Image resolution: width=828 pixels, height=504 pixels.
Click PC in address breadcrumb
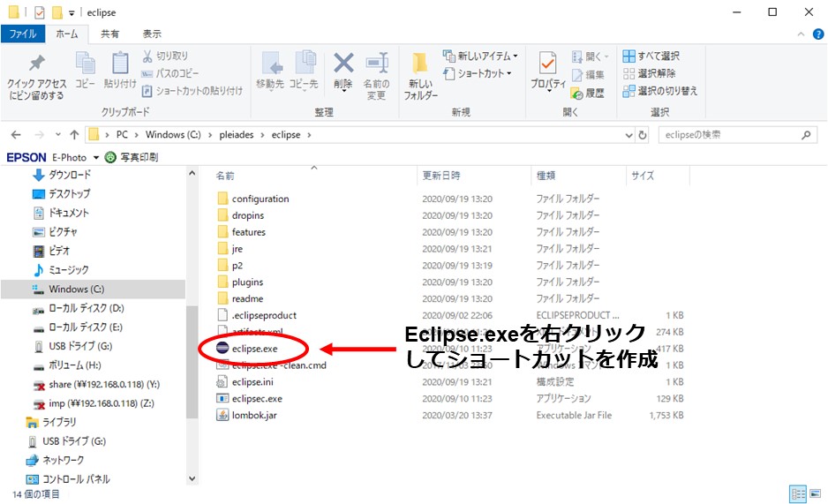(x=122, y=135)
